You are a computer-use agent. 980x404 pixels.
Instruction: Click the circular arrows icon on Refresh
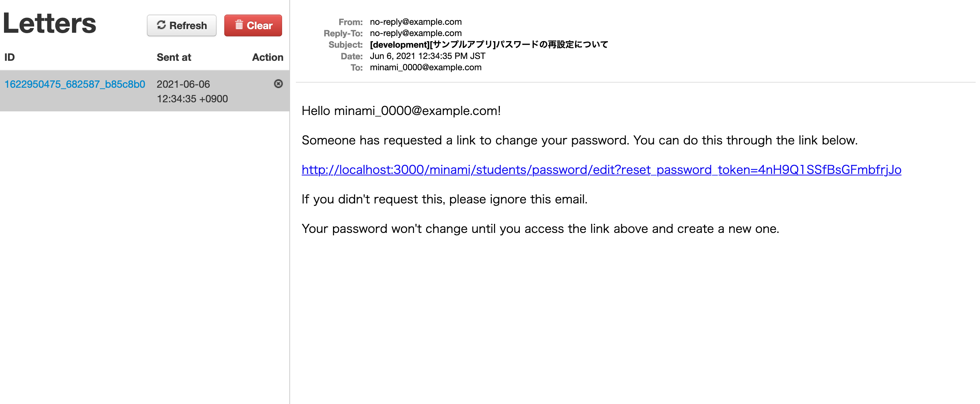161,25
